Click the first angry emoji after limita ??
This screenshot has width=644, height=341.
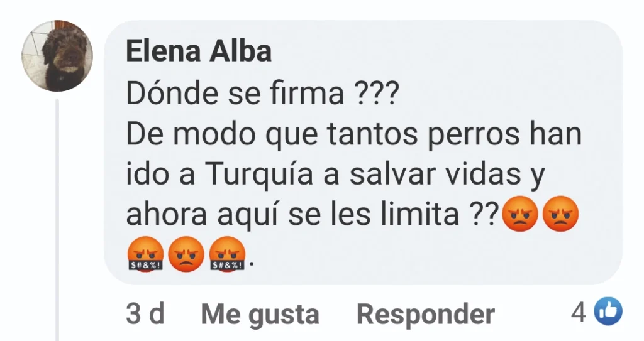click(x=520, y=214)
